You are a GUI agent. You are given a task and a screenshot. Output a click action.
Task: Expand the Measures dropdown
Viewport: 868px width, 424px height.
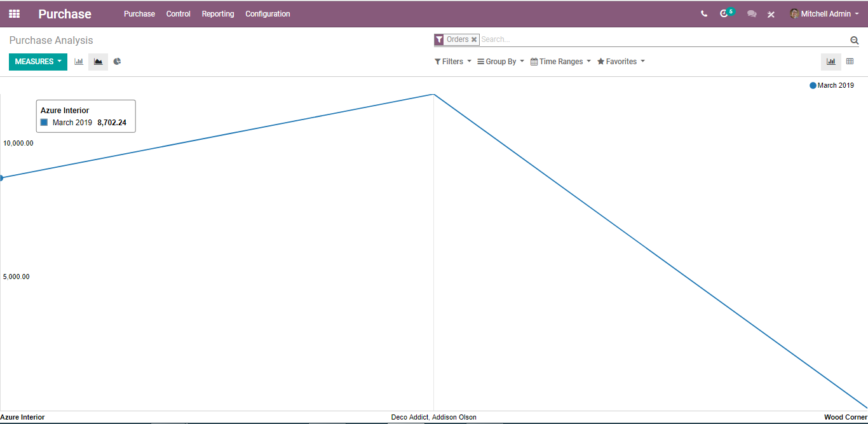pos(38,62)
